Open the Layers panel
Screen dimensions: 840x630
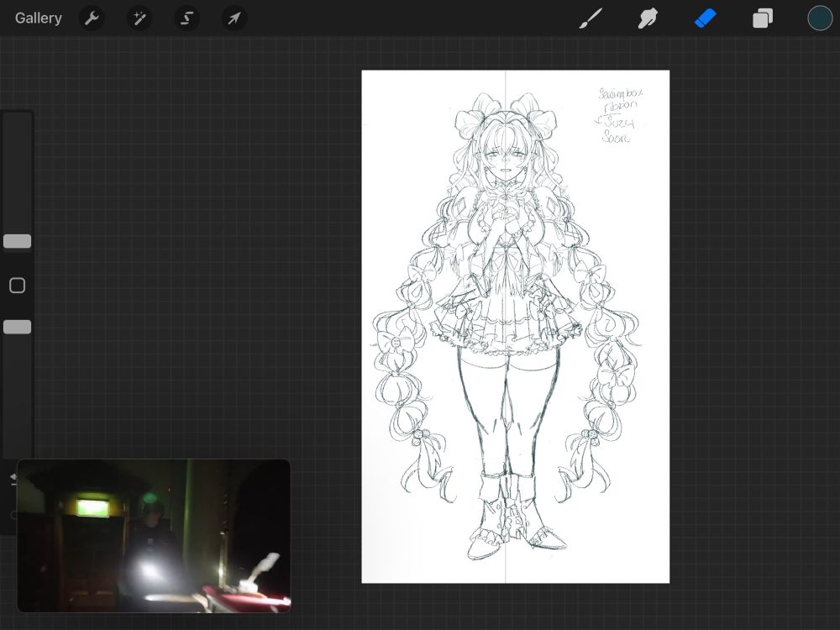(763, 18)
